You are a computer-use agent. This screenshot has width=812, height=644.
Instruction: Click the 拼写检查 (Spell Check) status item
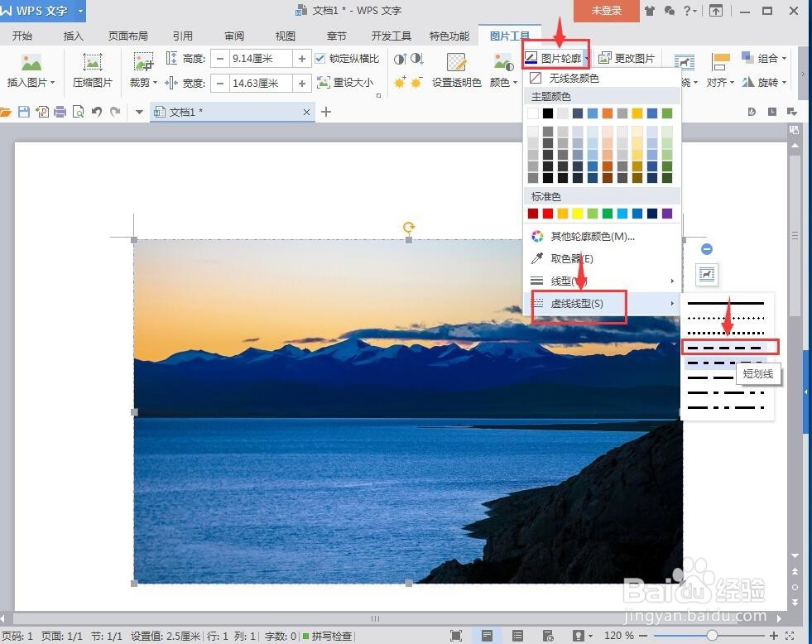point(328,636)
